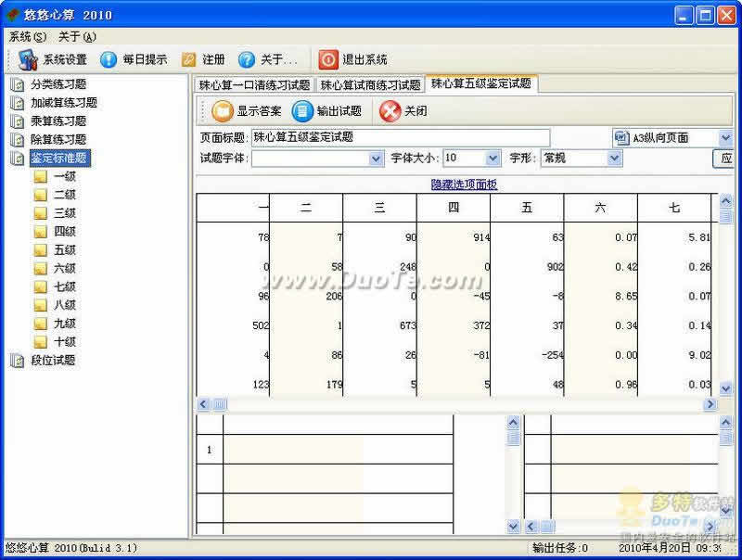Open the 试题字体 font dropdown

click(376, 159)
